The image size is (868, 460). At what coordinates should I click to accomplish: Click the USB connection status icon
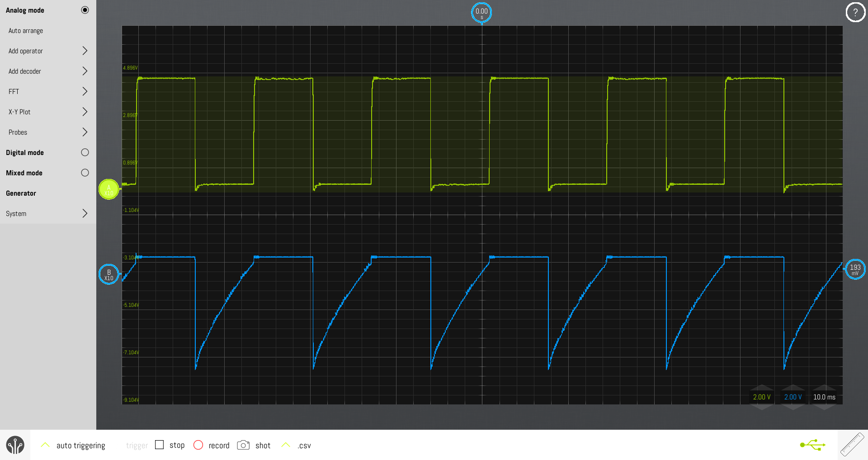click(x=812, y=445)
